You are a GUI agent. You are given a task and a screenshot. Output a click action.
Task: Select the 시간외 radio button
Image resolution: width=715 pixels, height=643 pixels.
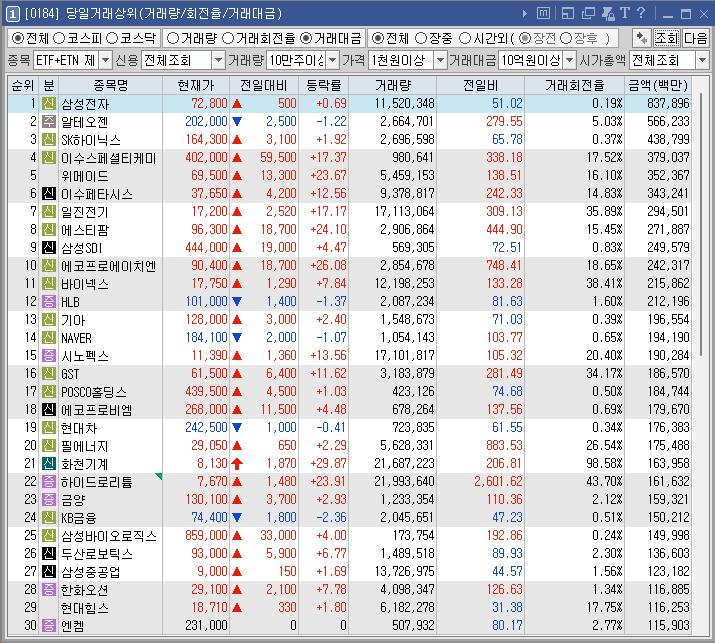pos(465,38)
